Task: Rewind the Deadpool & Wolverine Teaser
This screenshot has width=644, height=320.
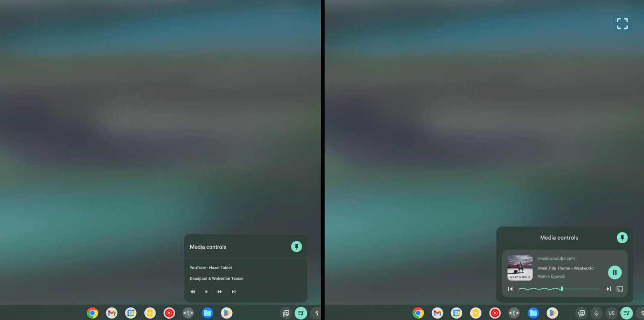Action: point(193,292)
